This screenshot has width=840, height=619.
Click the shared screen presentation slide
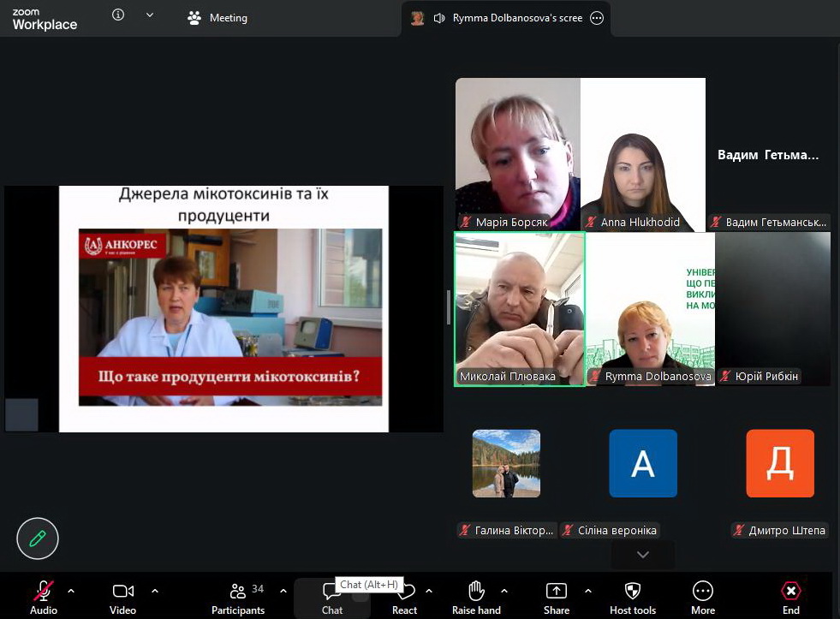[x=223, y=308]
